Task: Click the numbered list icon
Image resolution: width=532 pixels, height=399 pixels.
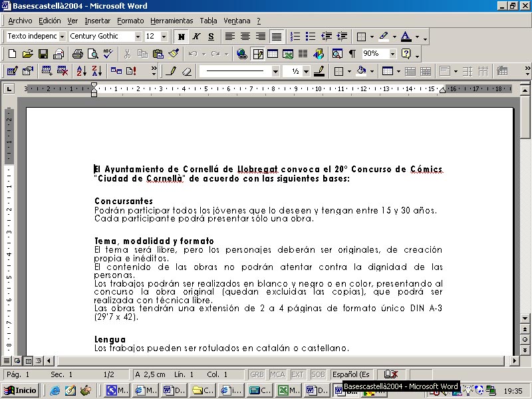Action: 295,36
